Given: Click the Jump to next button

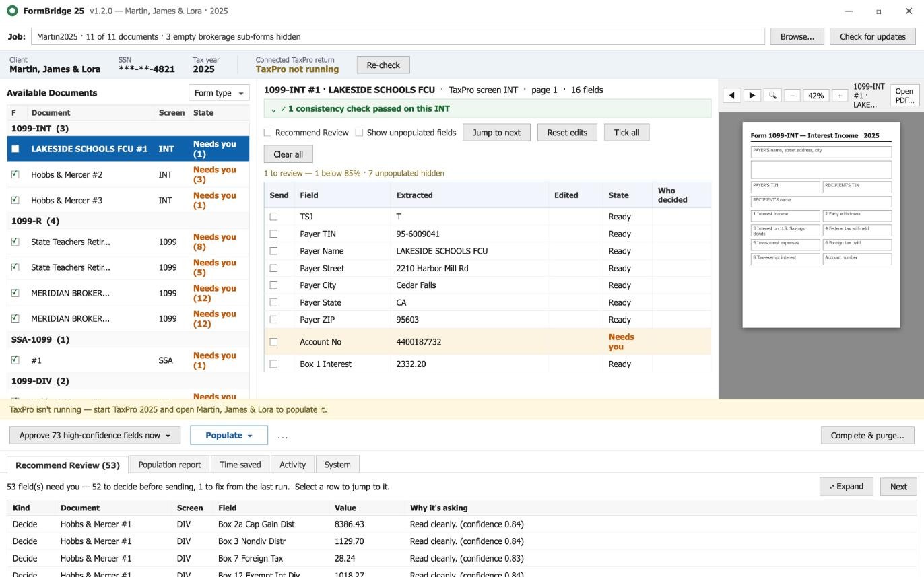Looking at the screenshot, I should [496, 133].
